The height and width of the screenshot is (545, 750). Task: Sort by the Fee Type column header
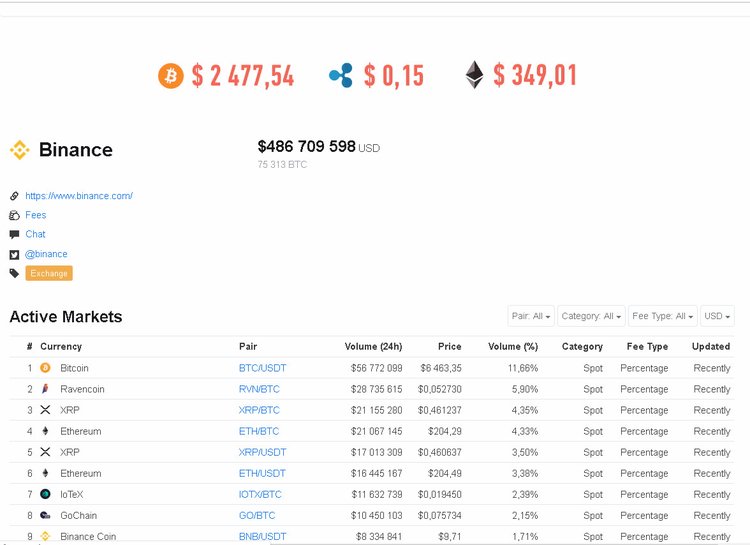pyautogui.click(x=647, y=346)
